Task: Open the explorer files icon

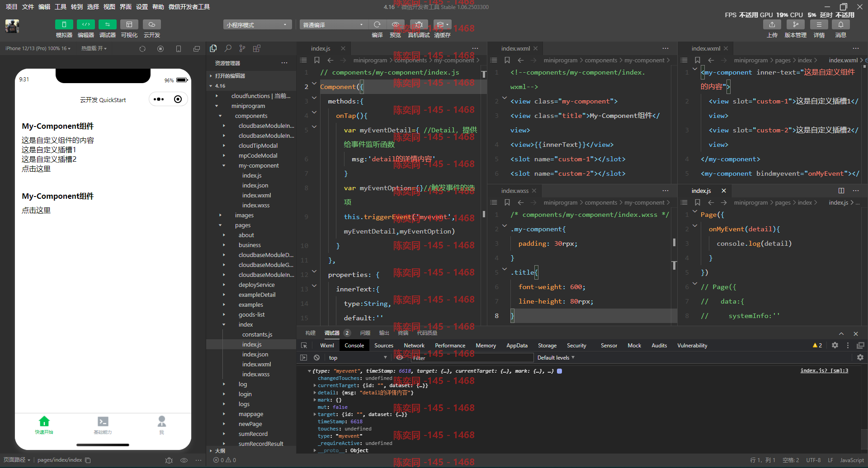Action: (213, 48)
